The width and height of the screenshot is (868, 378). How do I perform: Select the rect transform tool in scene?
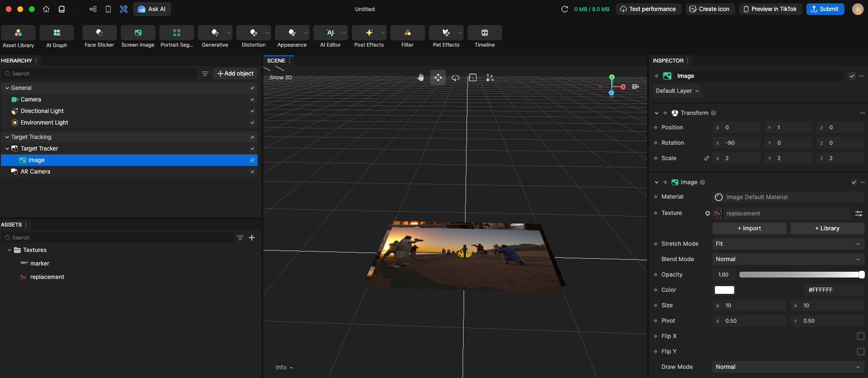point(473,77)
